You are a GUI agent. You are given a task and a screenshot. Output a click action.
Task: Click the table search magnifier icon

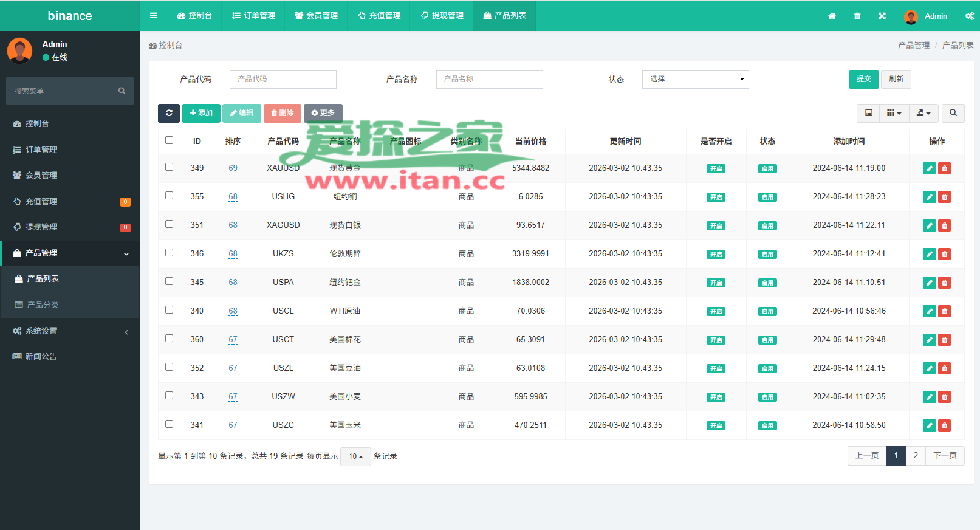point(953,113)
